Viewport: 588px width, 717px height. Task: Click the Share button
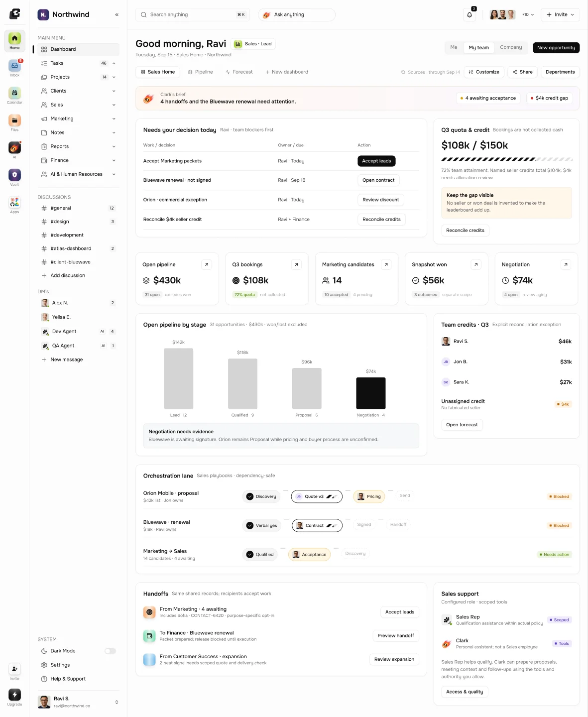click(x=522, y=72)
